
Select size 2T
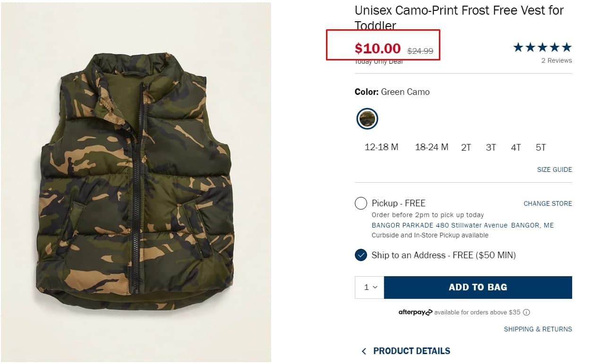[x=466, y=148]
